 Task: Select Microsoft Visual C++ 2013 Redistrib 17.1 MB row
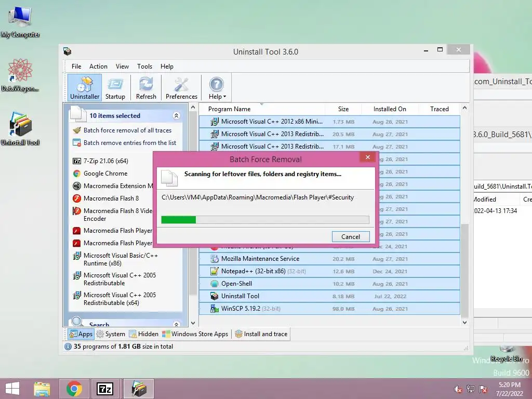329,147
